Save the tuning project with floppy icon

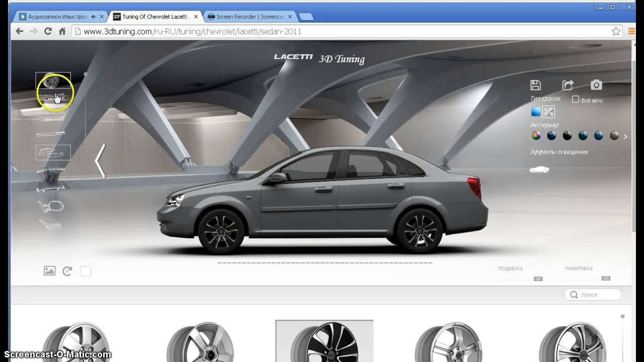click(x=536, y=85)
